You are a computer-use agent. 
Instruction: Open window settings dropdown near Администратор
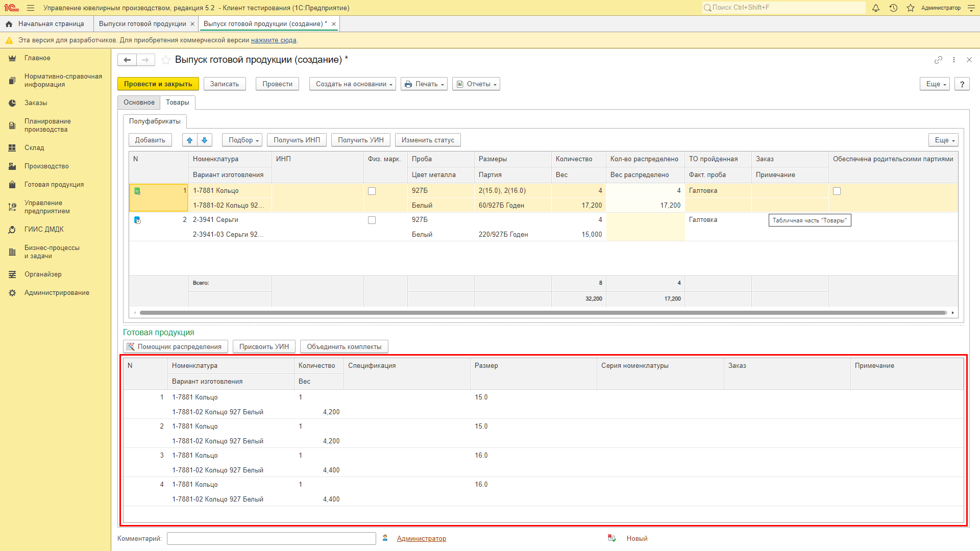coord(971,8)
